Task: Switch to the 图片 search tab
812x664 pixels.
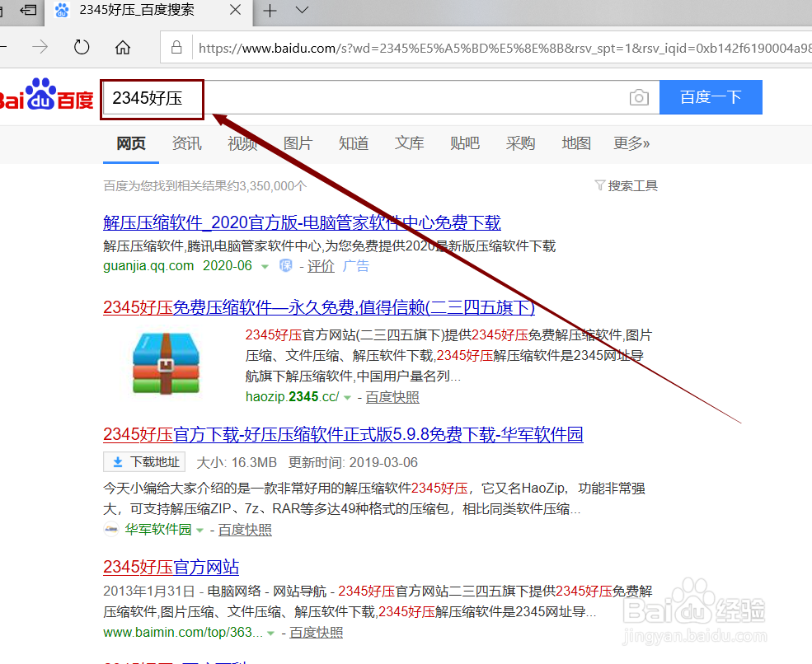Action: (298, 143)
